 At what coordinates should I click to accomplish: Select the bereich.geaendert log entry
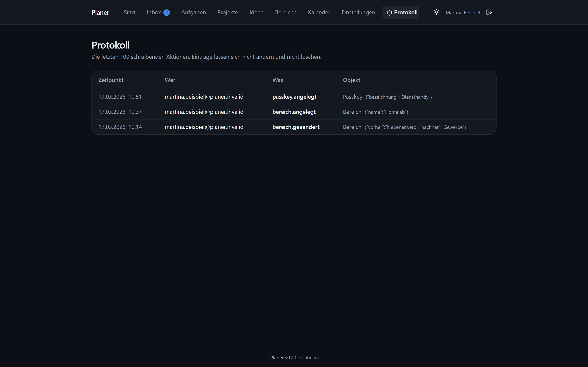[294, 127]
